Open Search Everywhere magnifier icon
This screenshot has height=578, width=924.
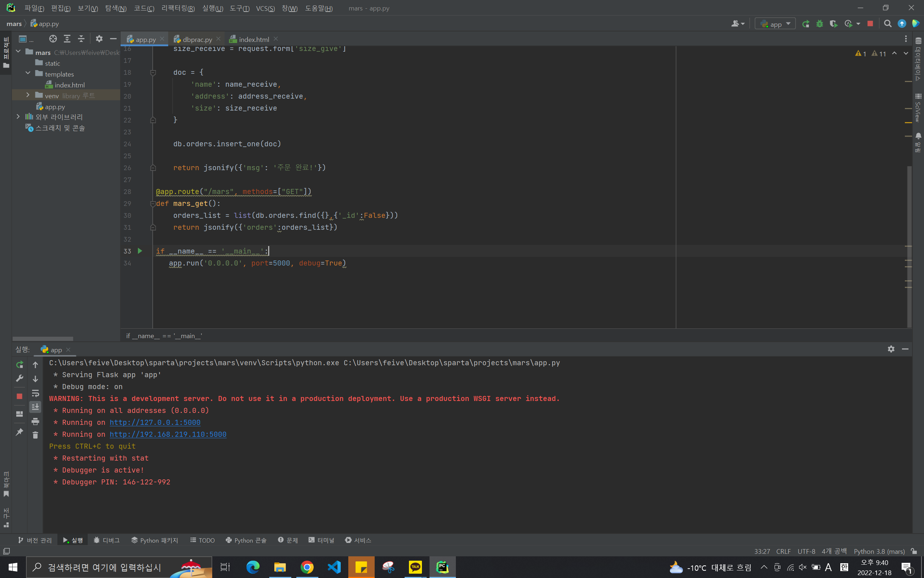click(x=888, y=24)
